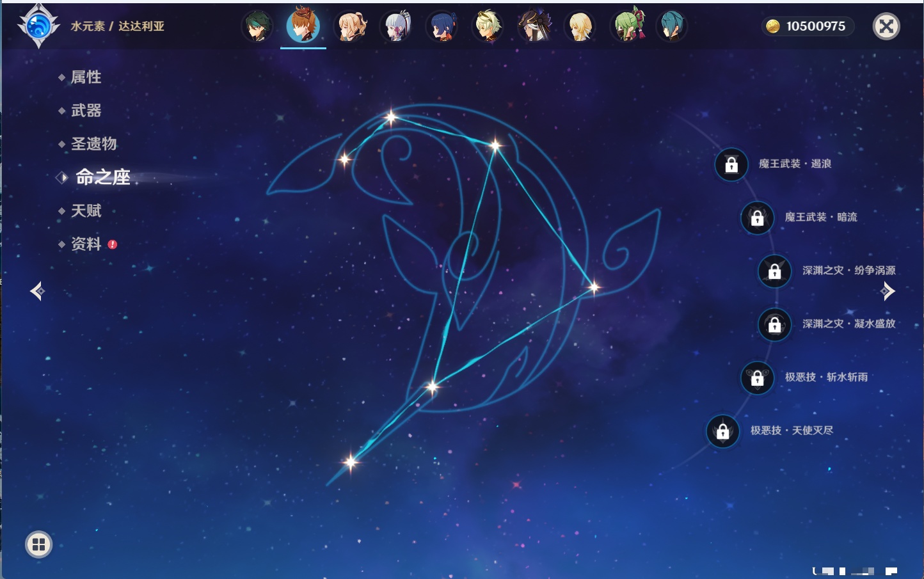
Task: Select the dark-blue-haired character avatar
Action: tap(442, 26)
